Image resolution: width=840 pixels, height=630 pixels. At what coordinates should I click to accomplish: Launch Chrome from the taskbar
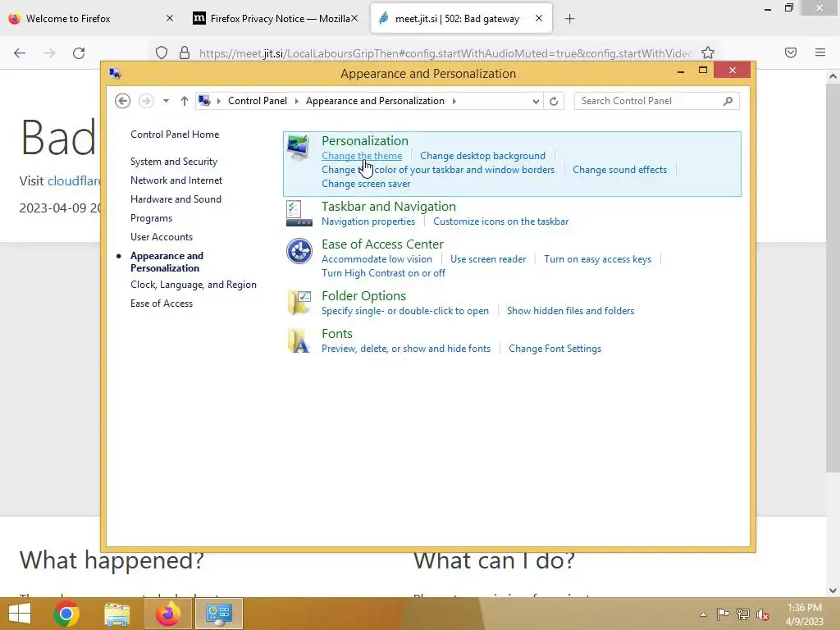click(66, 614)
